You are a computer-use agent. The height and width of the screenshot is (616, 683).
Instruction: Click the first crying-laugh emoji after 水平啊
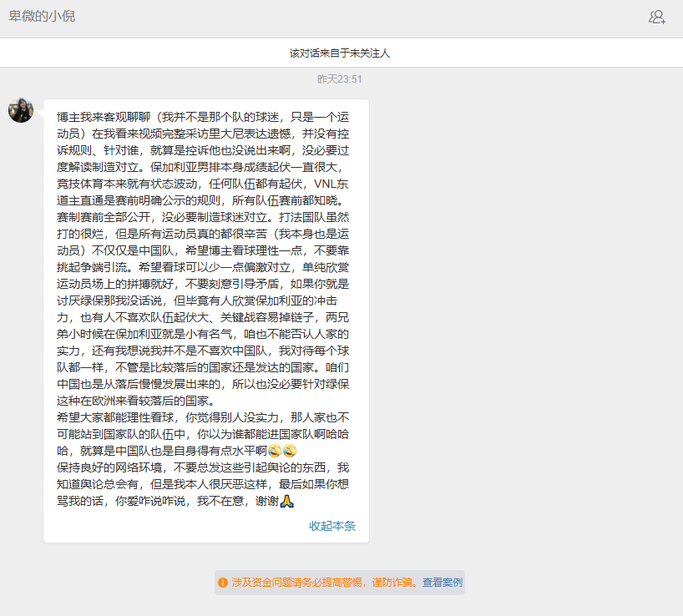click(x=275, y=451)
